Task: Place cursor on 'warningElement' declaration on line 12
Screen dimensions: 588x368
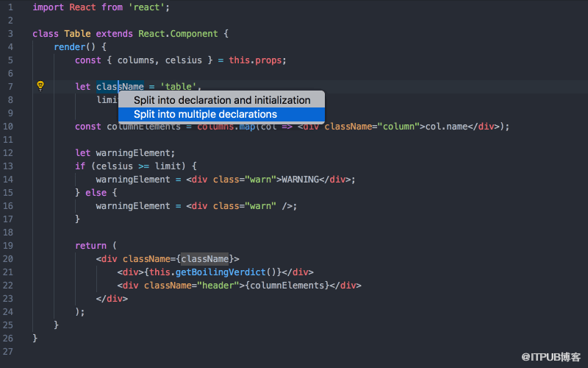Action: (133, 153)
